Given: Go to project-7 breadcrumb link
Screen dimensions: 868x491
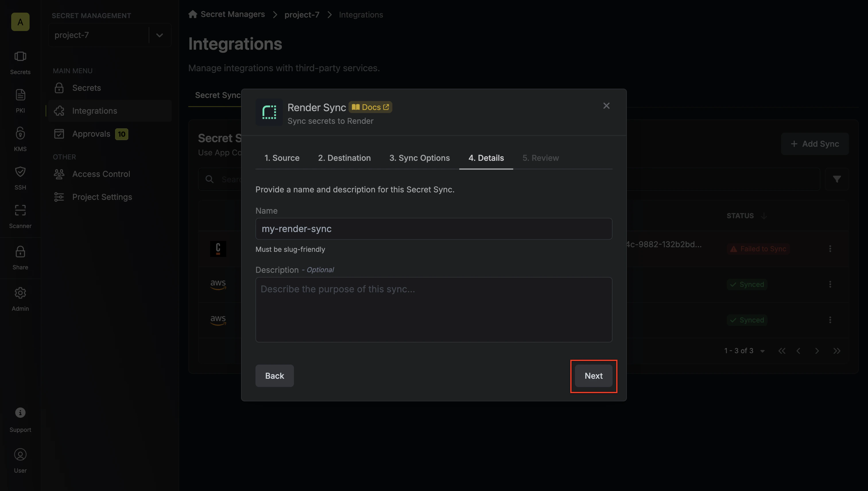Looking at the screenshot, I should coord(302,15).
